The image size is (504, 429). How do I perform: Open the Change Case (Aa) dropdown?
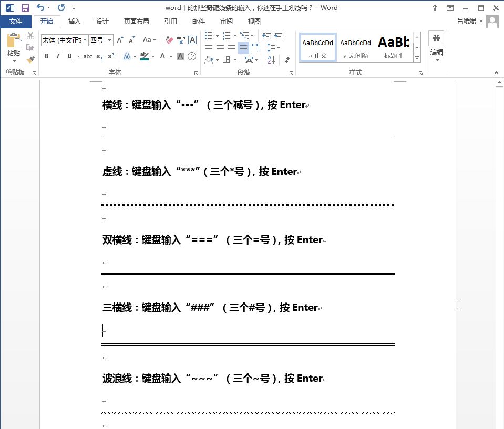coord(149,40)
